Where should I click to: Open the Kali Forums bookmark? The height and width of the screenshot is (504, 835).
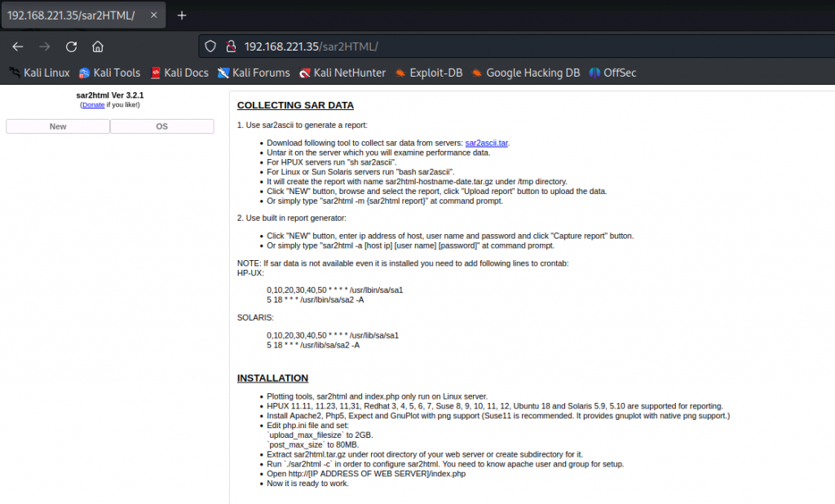(254, 73)
